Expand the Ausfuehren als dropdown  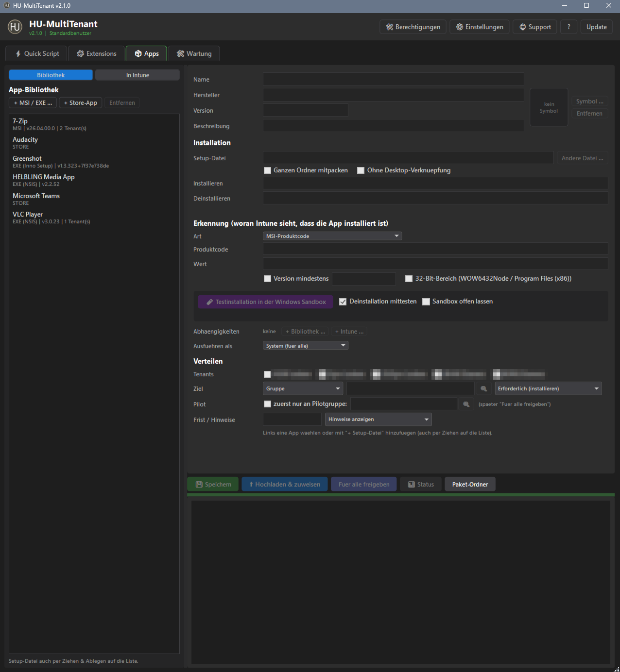(306, 346)
